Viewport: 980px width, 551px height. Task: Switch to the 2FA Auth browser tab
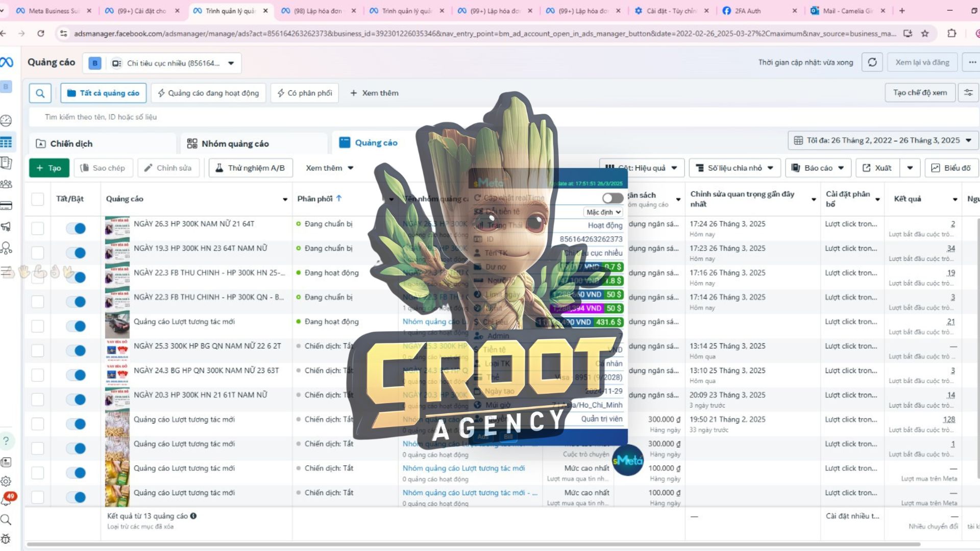pyautogui.click(x=759, y=11)
